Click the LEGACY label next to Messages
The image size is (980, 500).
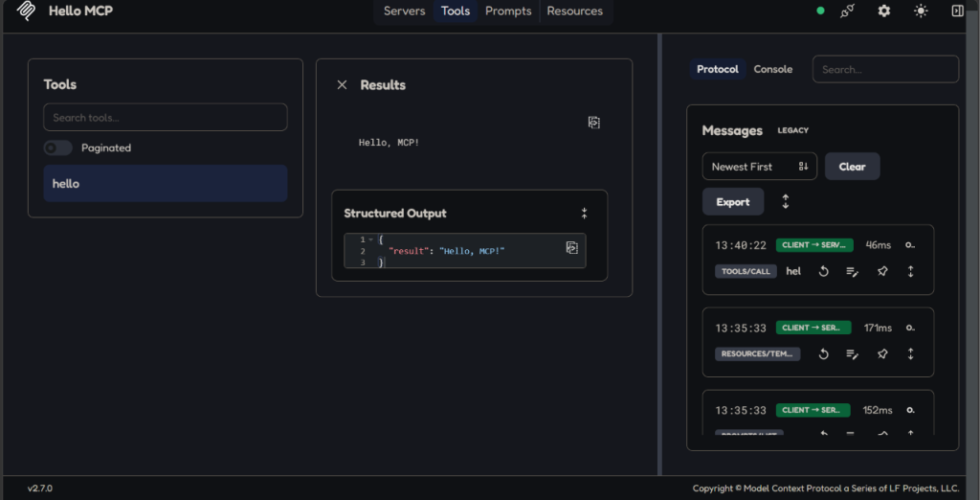tap(793, 130)
